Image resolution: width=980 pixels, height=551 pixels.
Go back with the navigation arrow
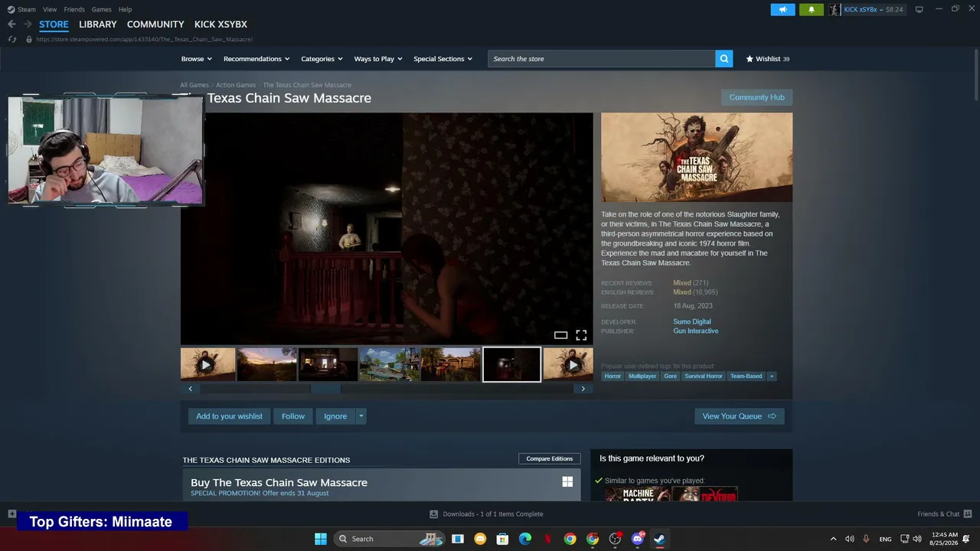click(x=11, y=24)
